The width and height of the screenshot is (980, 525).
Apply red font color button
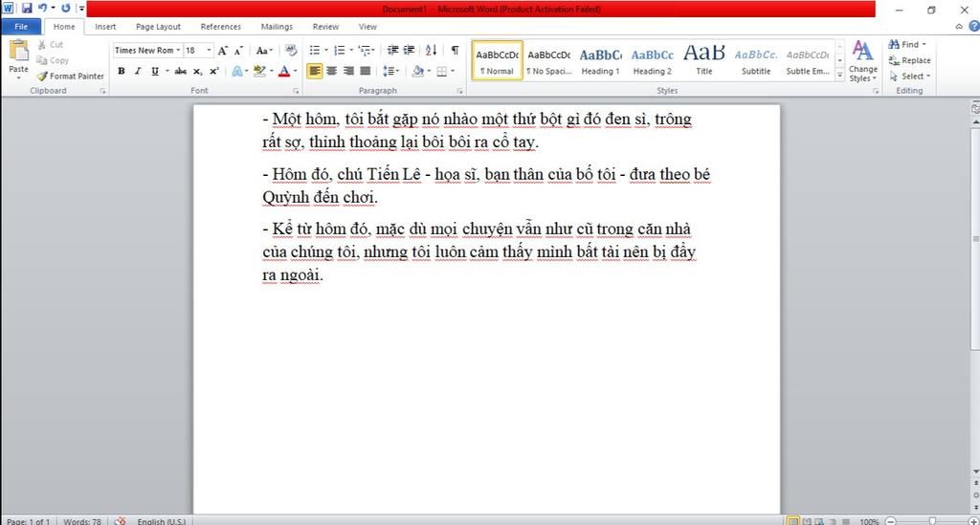pos(284,71)
